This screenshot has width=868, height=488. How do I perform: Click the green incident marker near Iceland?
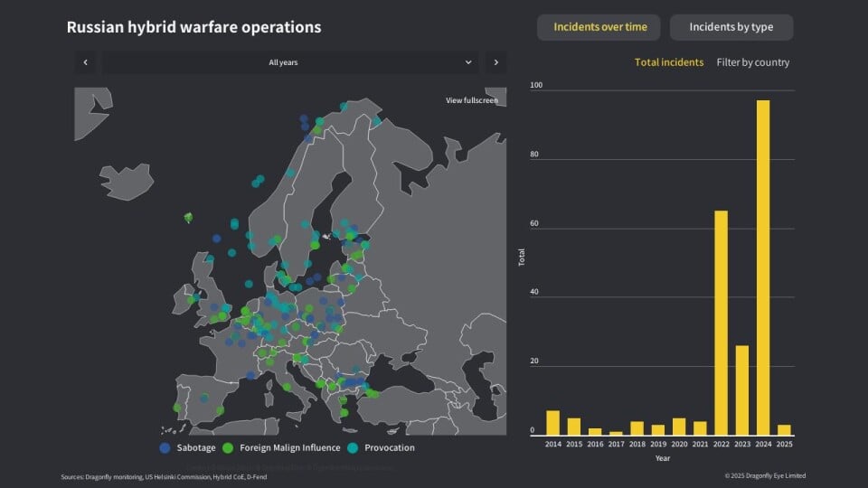(188, 217)
